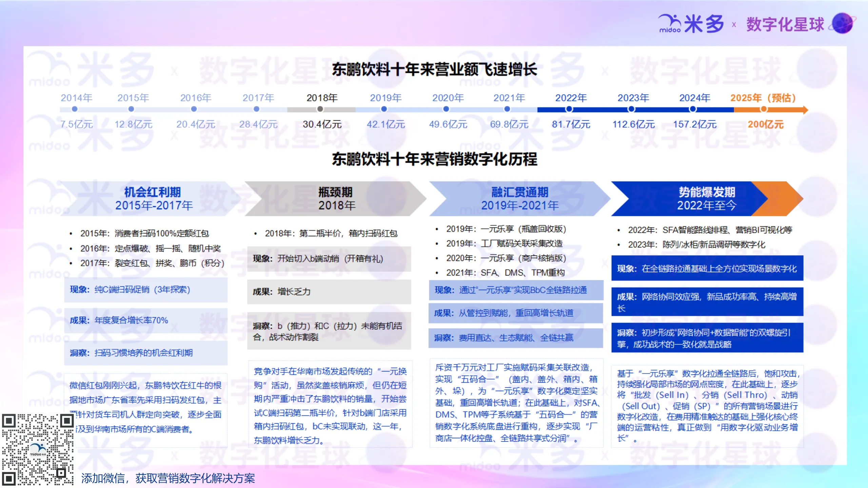868x488 pixels.
Task: Click box 现象：纯C端扫码促销（3年探索）
Action: click(x=146, y=290)
